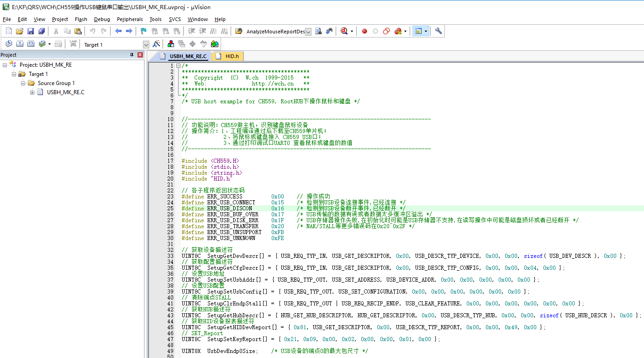Uncomment the selected code lines
Image resolution: width=644 pixels, height=358 pixels.
point(224,31)
